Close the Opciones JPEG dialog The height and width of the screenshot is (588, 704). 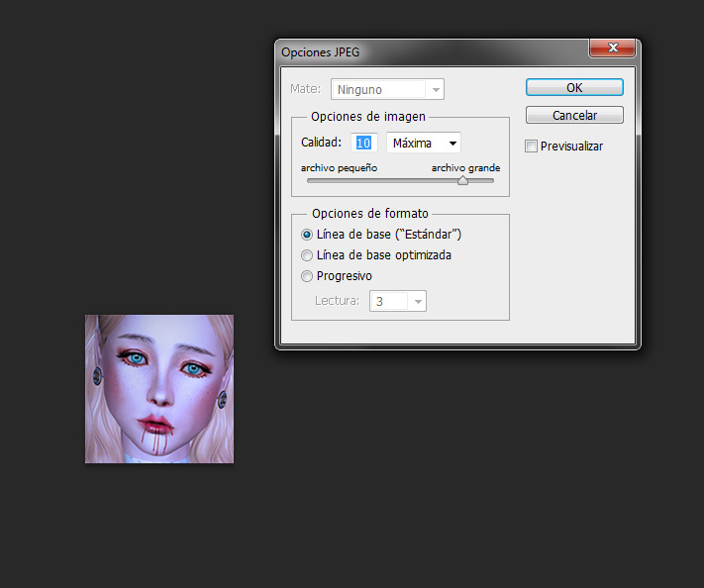point(611,48)
